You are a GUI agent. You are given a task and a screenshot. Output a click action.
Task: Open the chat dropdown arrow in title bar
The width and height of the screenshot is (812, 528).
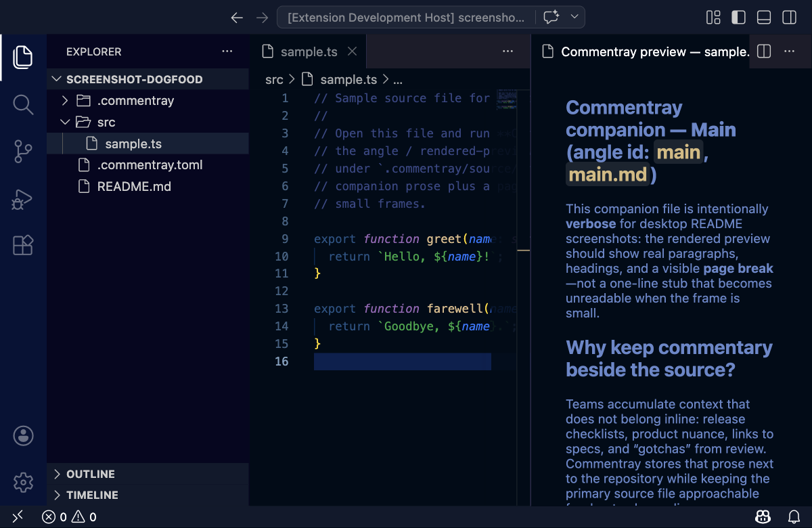[574, 17]
